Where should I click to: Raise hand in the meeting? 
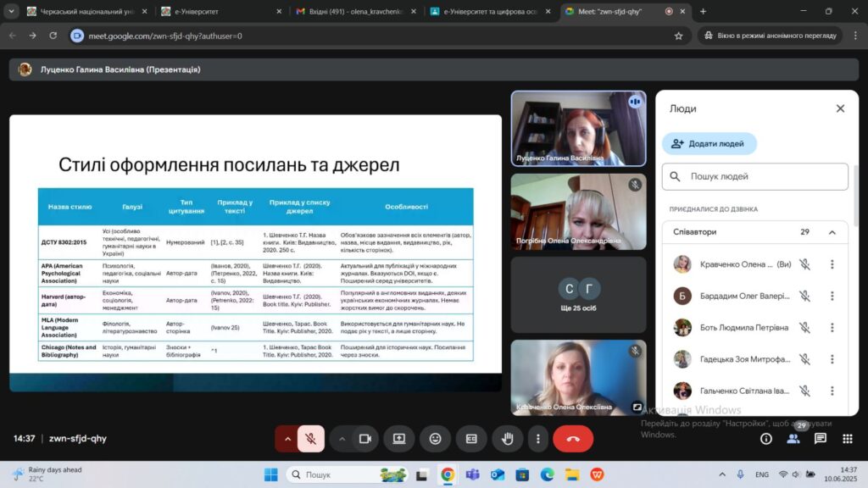pos(508,439)
